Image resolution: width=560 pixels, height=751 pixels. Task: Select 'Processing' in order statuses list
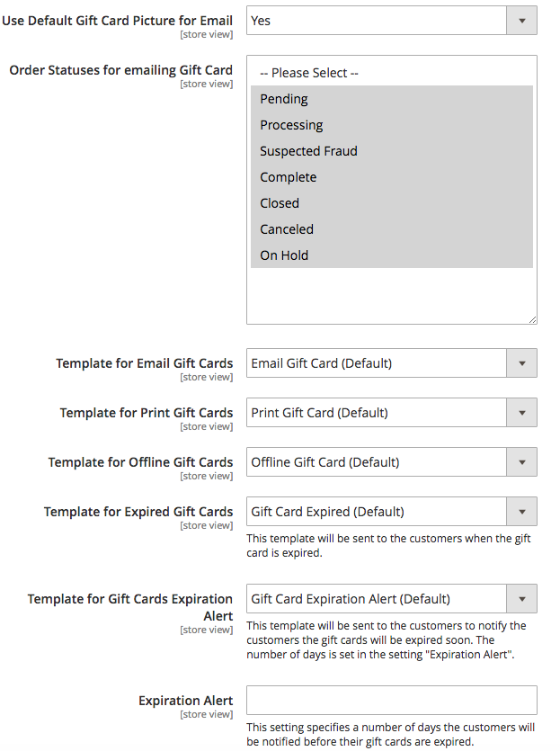[392, 125]
